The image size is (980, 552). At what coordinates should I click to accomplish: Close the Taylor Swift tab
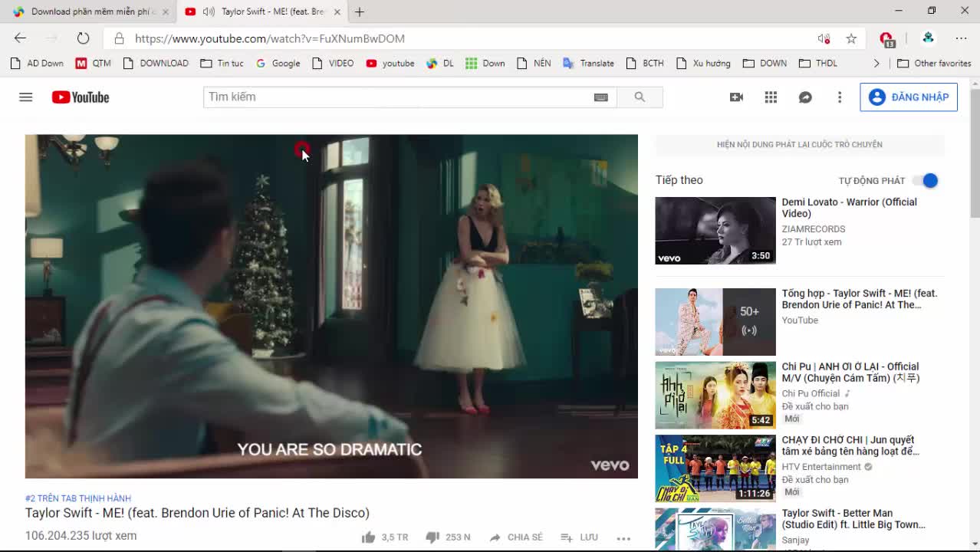coord(337,11)
